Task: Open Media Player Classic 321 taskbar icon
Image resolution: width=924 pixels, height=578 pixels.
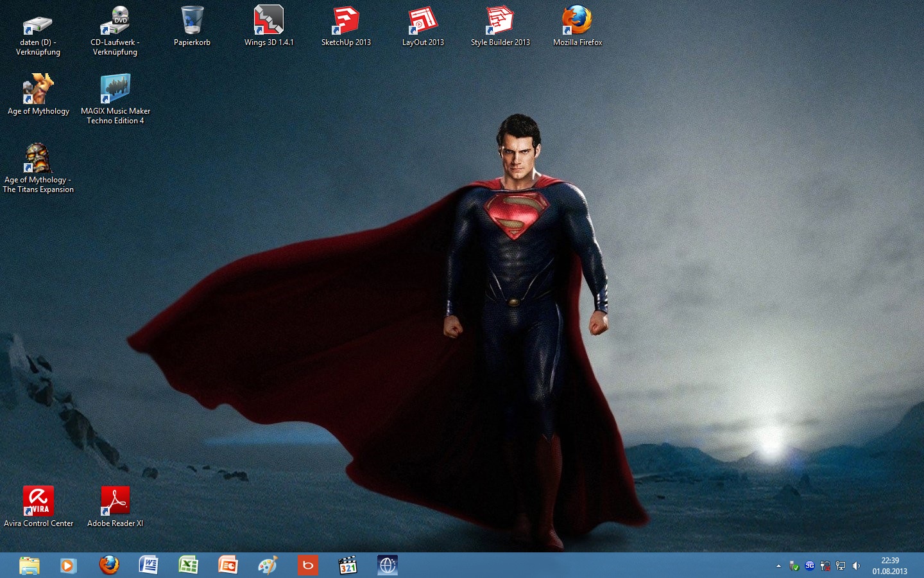Action: click(347, 565)
